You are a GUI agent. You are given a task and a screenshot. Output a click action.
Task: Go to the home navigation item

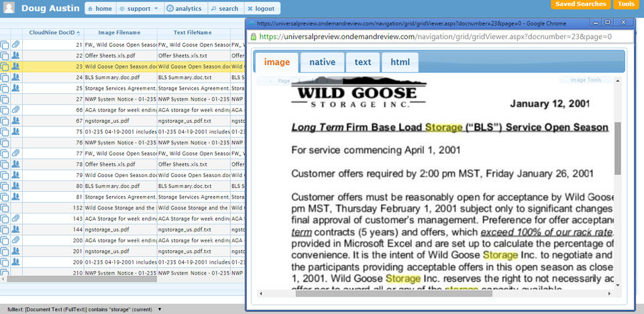pyautogui.click(x=100, y=8)
